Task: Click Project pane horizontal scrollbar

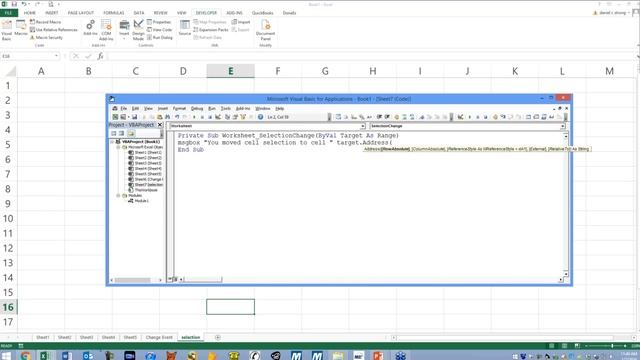Action: point(136,280)
